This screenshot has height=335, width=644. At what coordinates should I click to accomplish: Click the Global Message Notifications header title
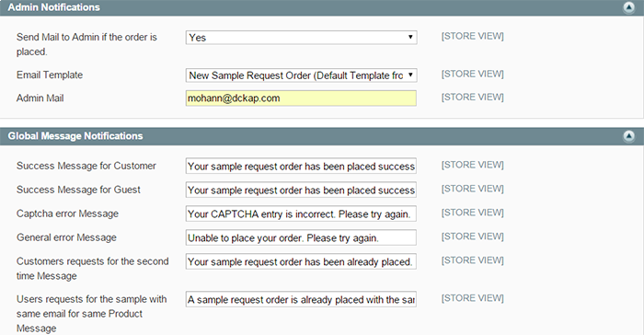click(75, 136)
